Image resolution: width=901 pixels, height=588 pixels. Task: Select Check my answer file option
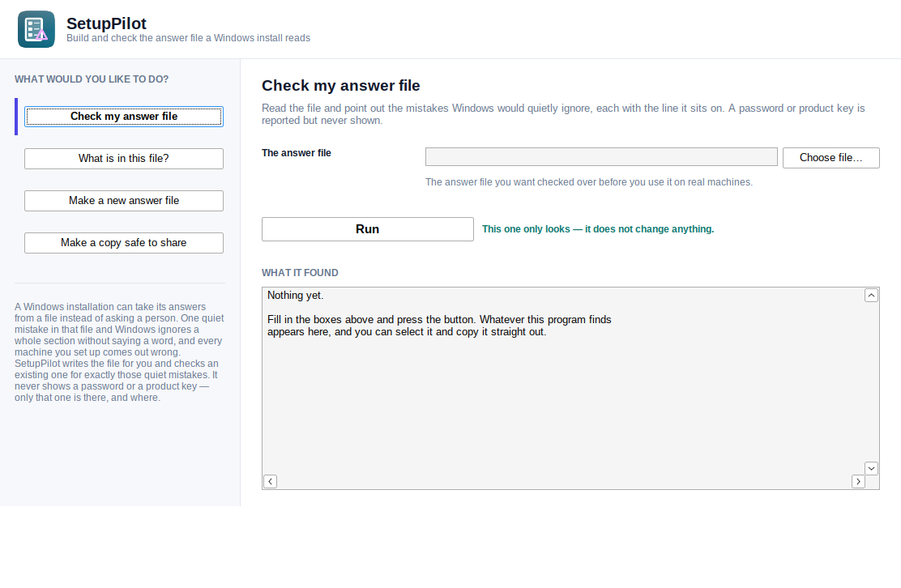click(123, 117)
